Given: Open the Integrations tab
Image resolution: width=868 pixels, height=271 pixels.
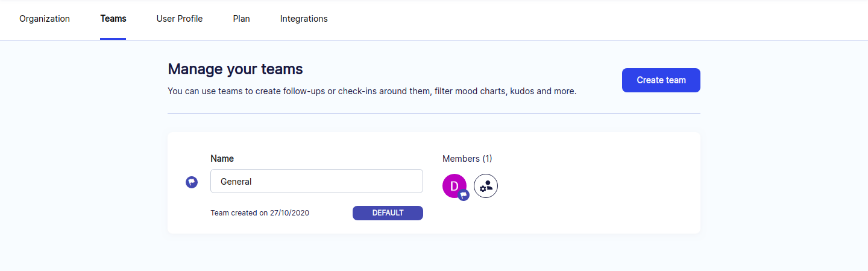Looking at the screenshot, I should click(304, 19).
